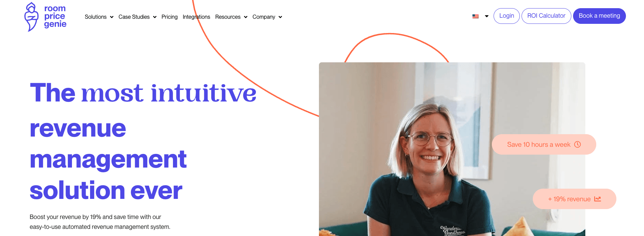Click the hero photo of smiling woman
644x236 pixels.
452,149
